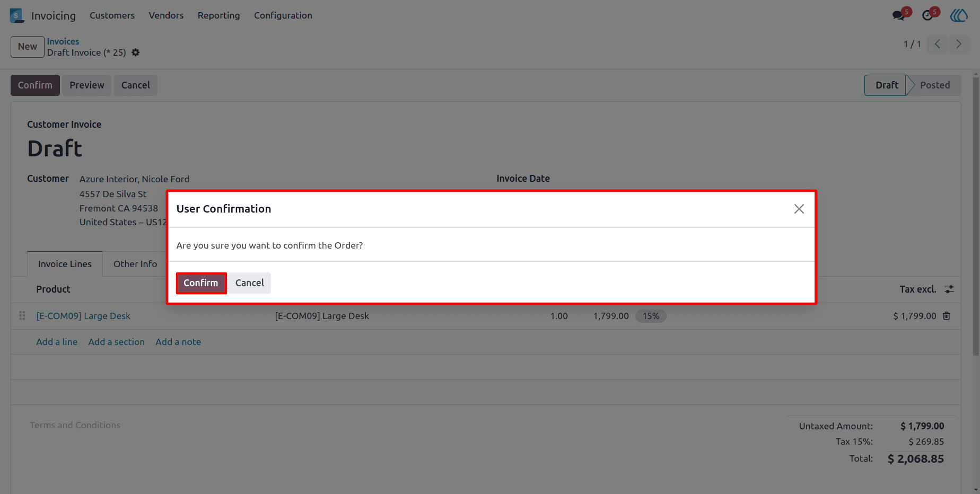Click the price 1,799.00 cell
Screen dimensions: 980x494
611,316
